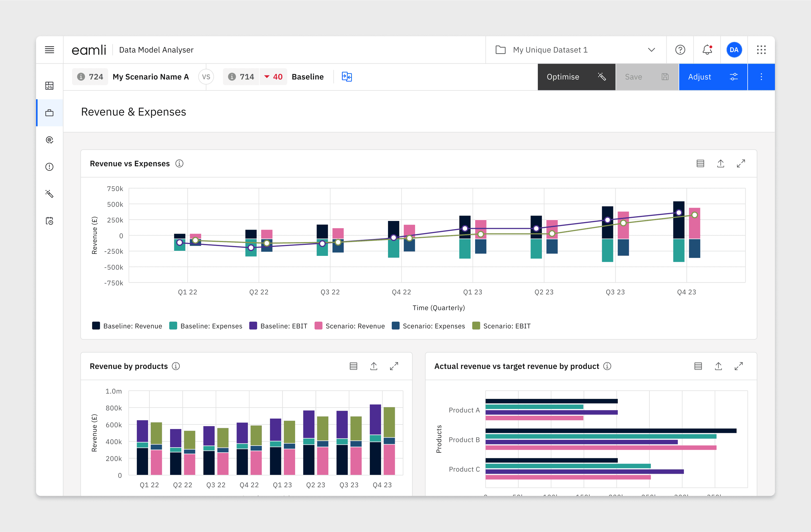Image resolution: width=811 pixels, height=532 pixels.
Task: Export the Revenue by products chart
Action: pyautogui.click(x=373, y=366)
